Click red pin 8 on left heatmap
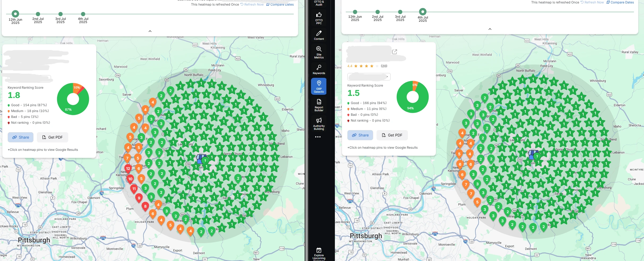The width and height of the screenshot is (644, 261). [x=145, y=207]
